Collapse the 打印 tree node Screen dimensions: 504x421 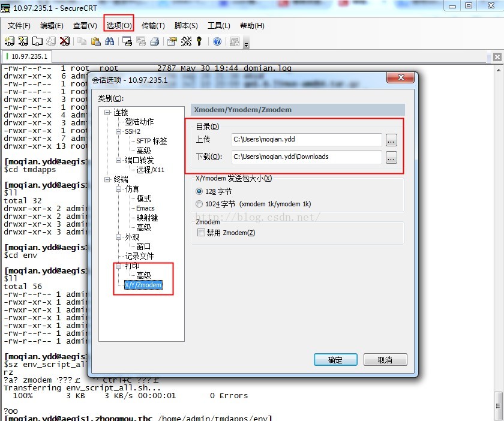(118, 266)
